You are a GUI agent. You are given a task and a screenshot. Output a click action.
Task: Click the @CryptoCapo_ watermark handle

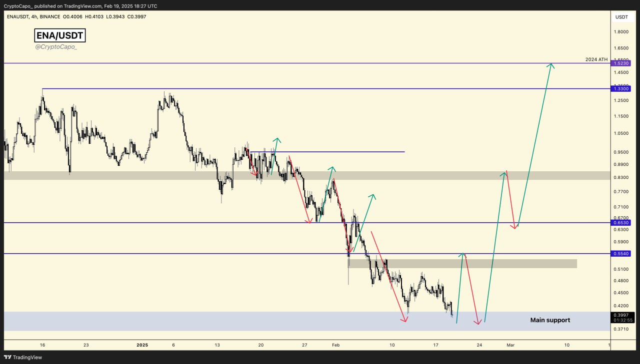tap(56, 46)
